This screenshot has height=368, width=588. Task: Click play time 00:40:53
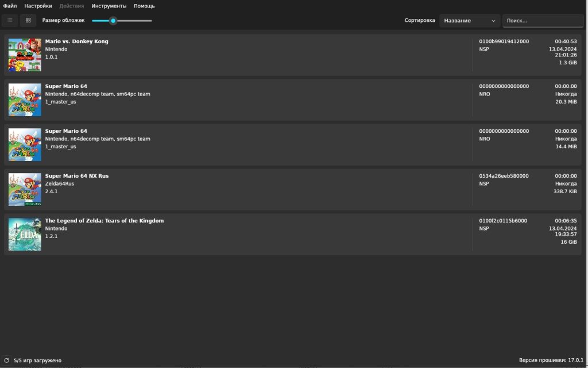pos(566,41)
